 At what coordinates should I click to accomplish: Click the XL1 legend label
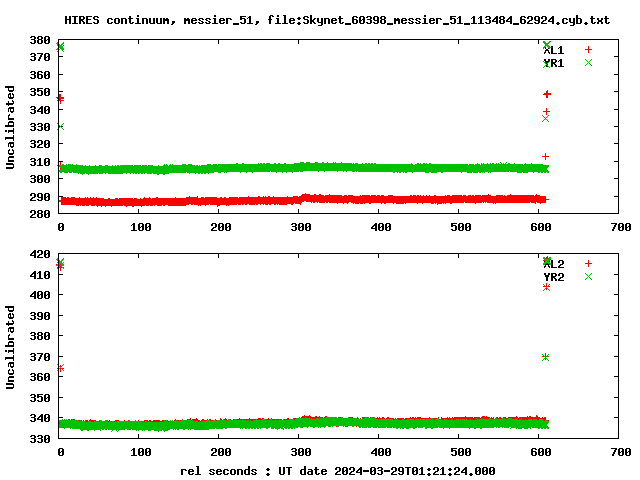coord(554,50)
